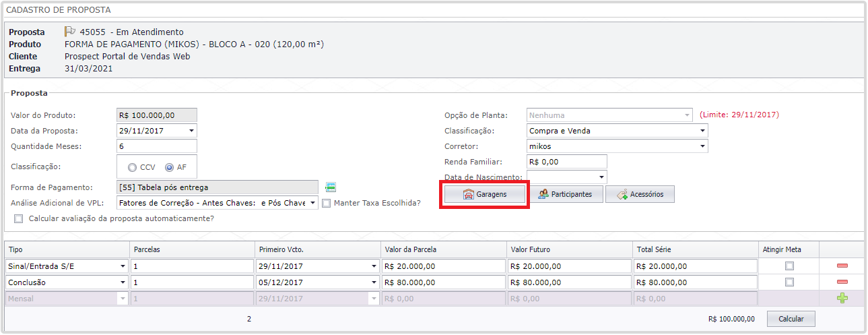The height and width of the screenshot is (335, 868).
Task: Click the Calcular button
Action: [x=791, y=319]
